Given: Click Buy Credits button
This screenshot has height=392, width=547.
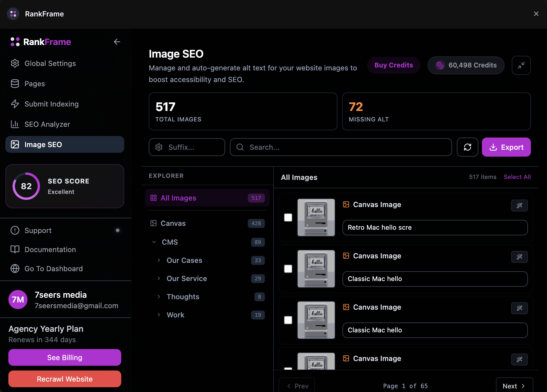Looking at the screenshot, I should [394, 65].
